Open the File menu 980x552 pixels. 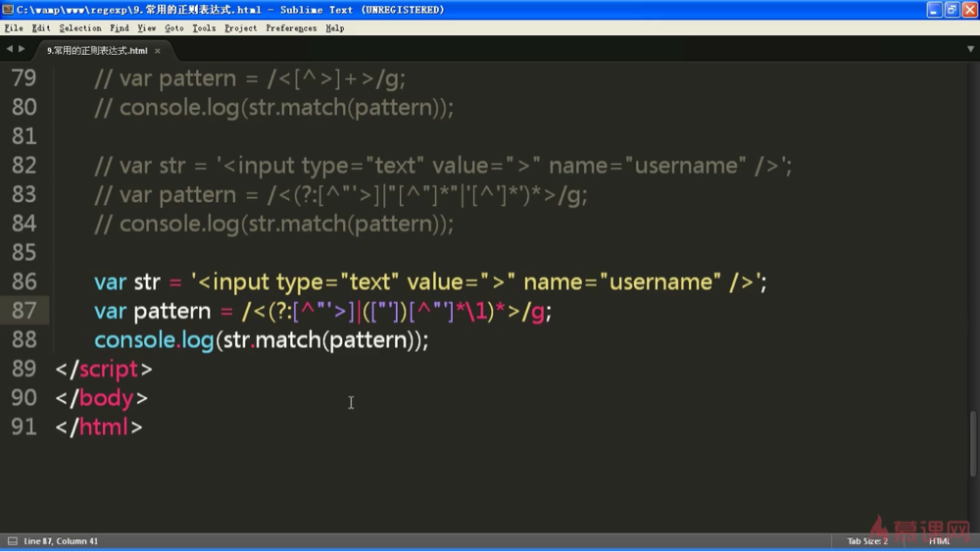point(13,28)
